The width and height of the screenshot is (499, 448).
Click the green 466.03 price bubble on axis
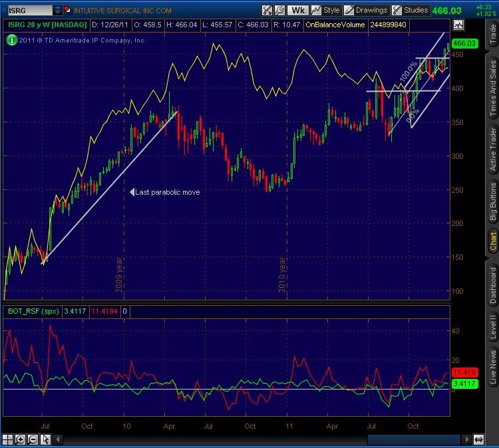click(x=465, y=43)
